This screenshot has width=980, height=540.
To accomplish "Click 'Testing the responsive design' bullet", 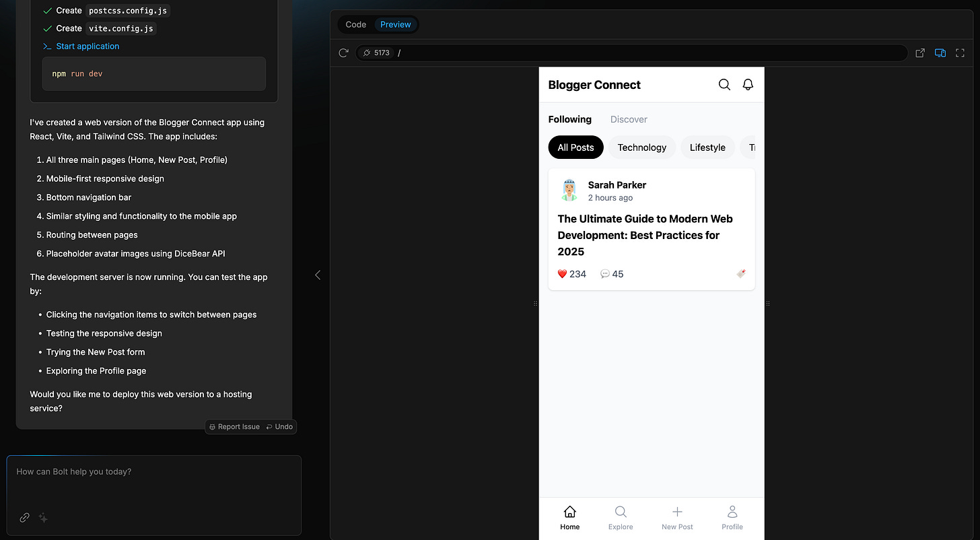I will point(104,333).
